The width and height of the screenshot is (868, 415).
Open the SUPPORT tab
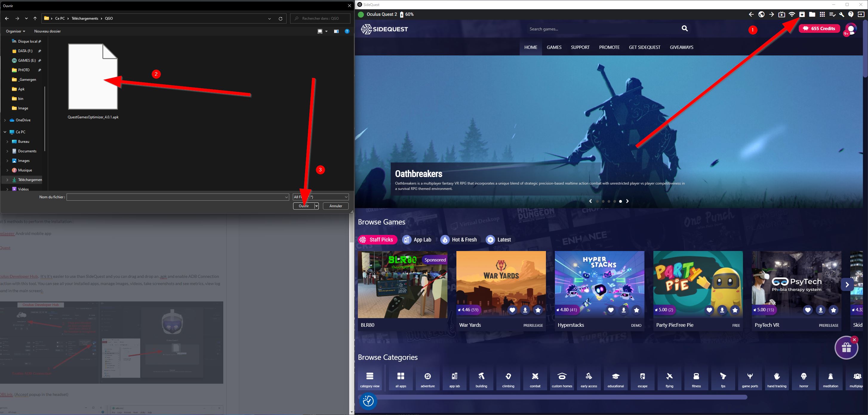(x=580, y=47)
